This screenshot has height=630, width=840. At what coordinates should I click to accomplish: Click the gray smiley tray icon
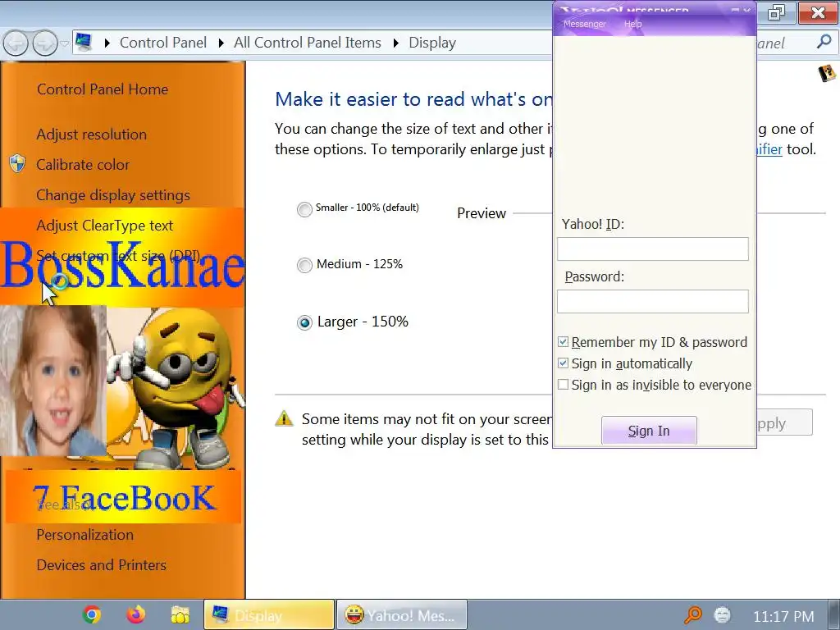(x=723, y=614)
